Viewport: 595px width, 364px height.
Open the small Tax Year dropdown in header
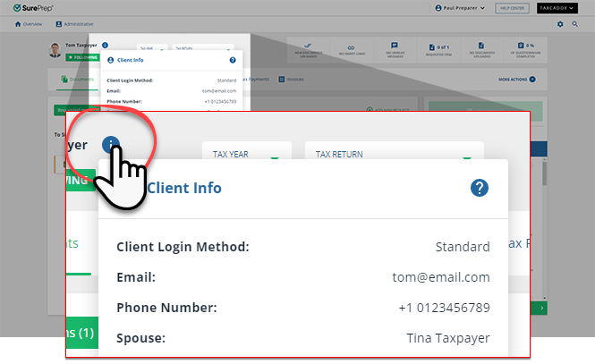[152, 48]
